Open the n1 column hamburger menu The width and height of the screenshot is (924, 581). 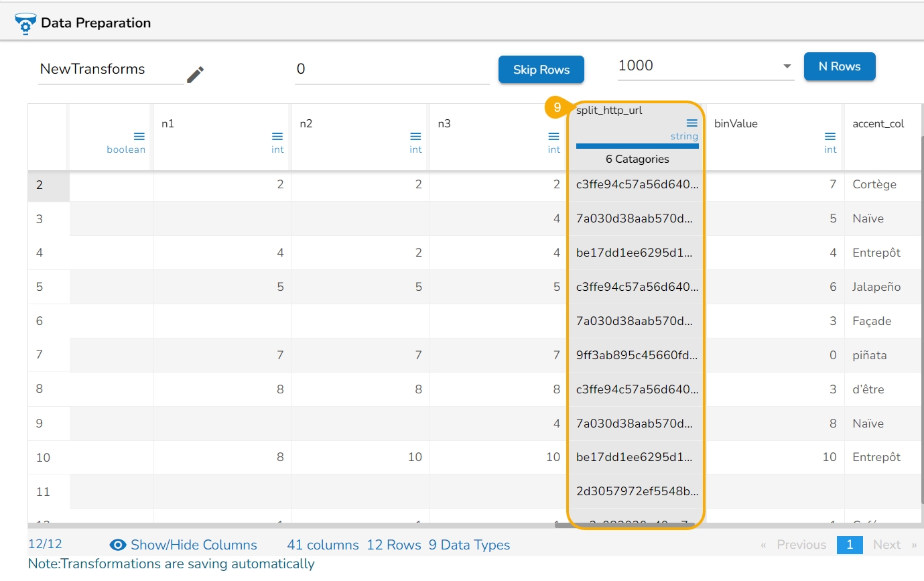point(277,137)
